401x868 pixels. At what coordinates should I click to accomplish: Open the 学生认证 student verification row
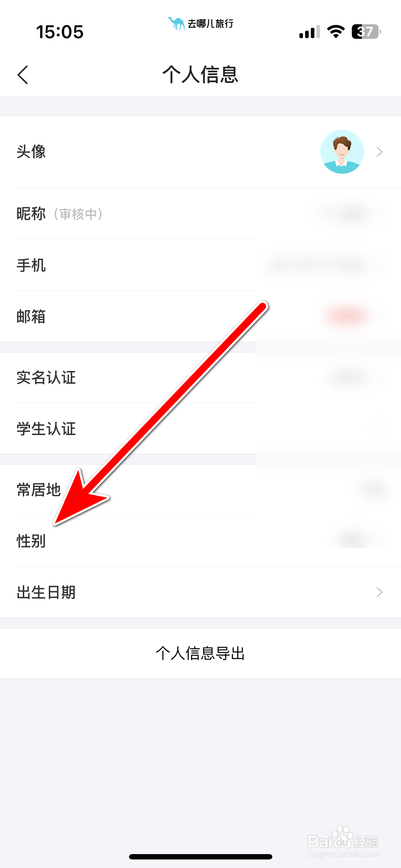pyautogui.click(x=200, y=429)
